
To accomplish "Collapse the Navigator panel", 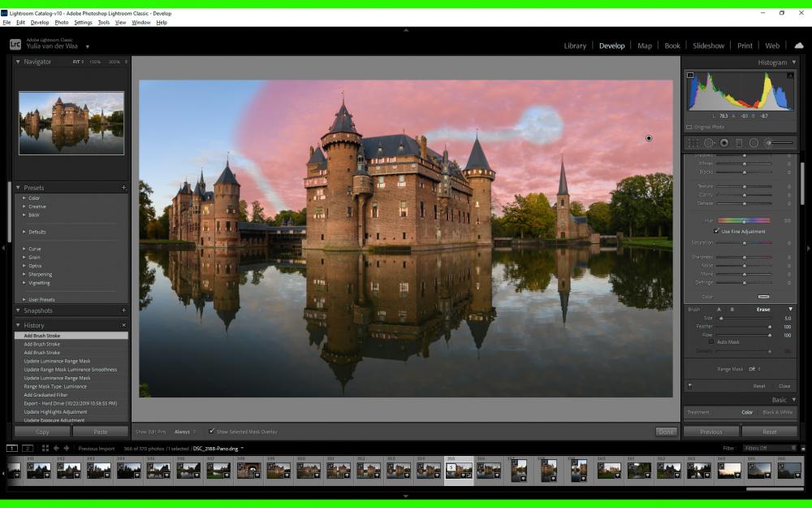I will pos(18,62).
